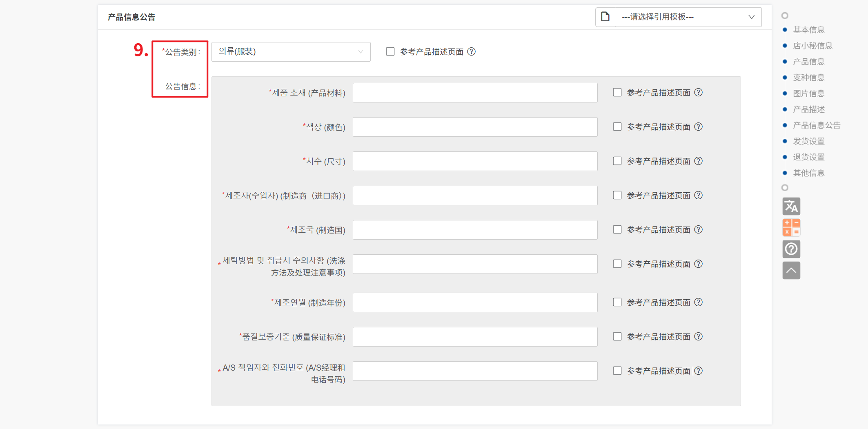The image size is (868, 429).
Task: Tick 参考产品描述页面 beside 公告类别 dropdown
Action: coord(390,52)
